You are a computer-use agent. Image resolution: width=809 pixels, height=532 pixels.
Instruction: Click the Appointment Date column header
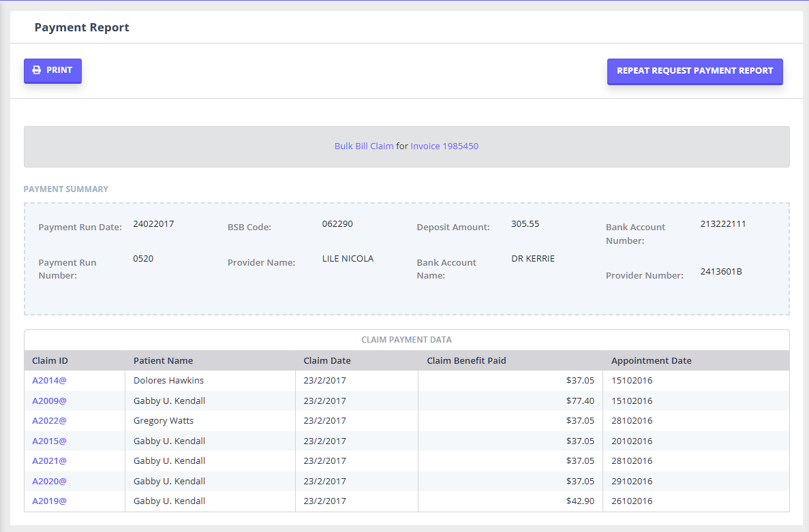(651, 361)
